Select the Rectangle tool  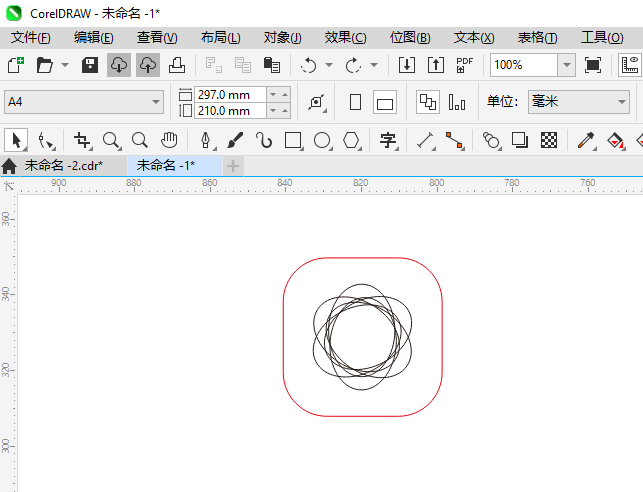coord(294,140)
